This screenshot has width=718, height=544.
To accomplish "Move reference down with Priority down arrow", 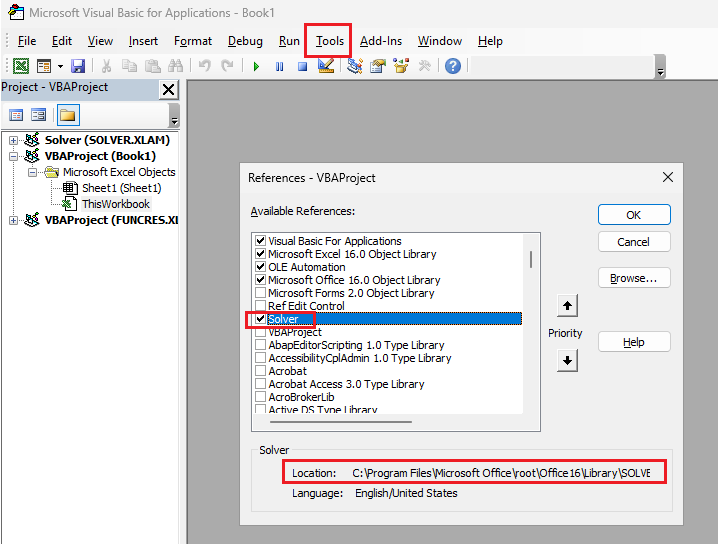I will coord(567,361).
